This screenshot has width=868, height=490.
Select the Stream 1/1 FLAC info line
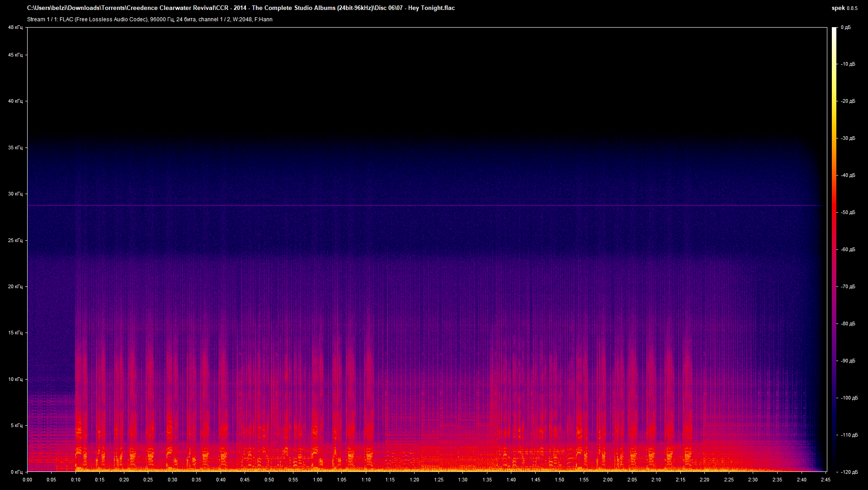tap(149, 19)
